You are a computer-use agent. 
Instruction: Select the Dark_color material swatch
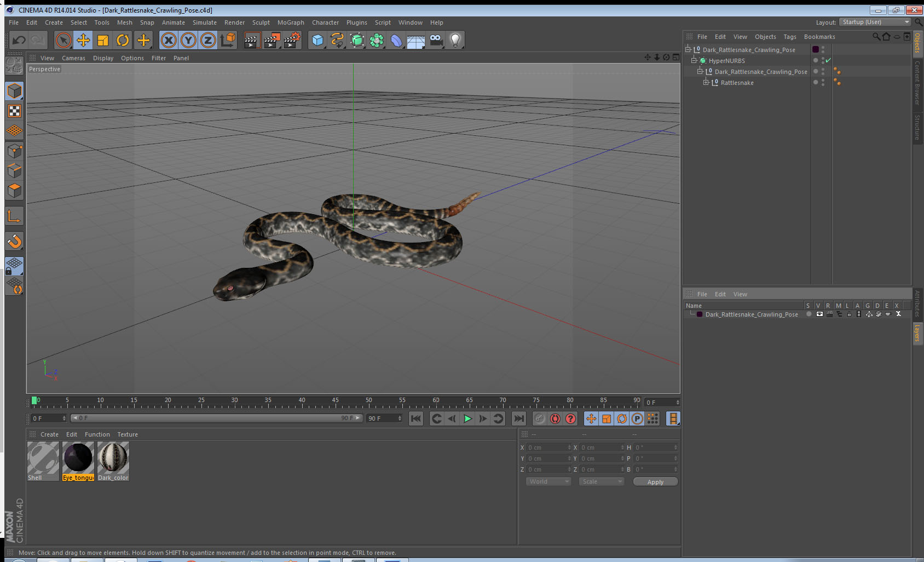click(x=113, y=461)
